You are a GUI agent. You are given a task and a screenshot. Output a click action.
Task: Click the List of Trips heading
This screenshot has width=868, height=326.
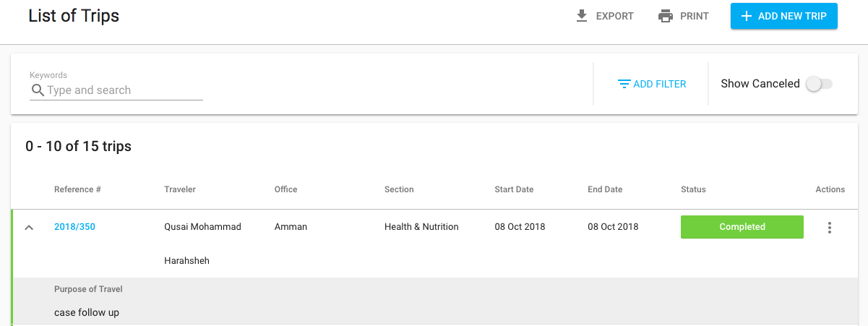[x=74, y=15]
